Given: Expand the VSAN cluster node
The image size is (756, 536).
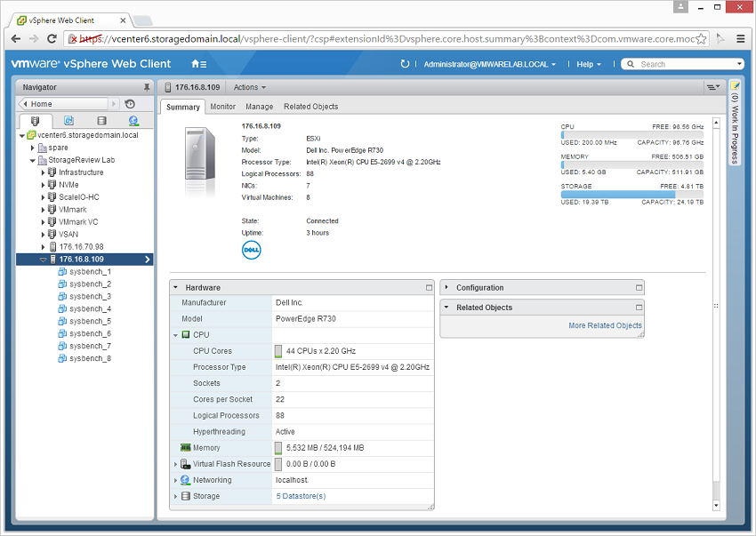Looking at the screenshot, I should [43, 235].
